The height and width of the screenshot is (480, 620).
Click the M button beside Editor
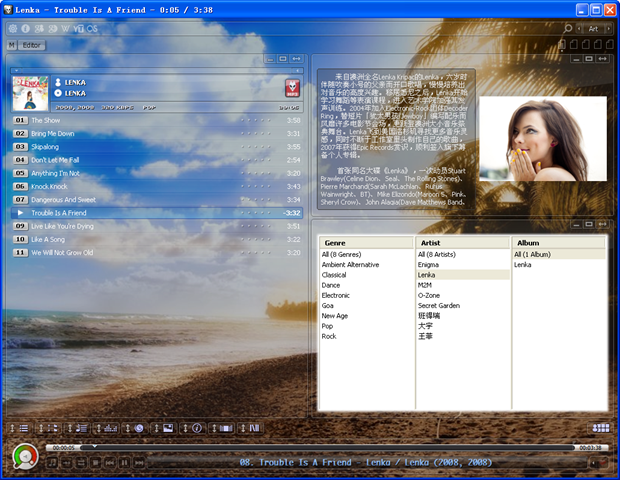click(x=11, y=45)
